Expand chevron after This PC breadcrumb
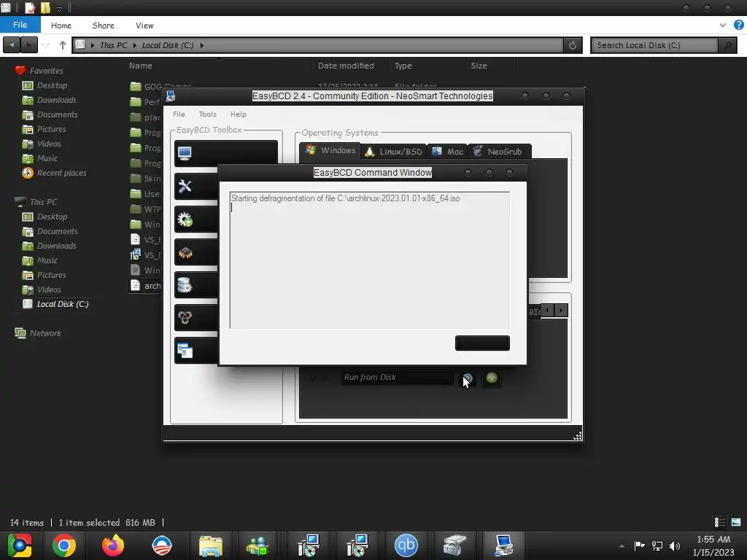Viewport: 747px width, 560px height. (135, 45)
